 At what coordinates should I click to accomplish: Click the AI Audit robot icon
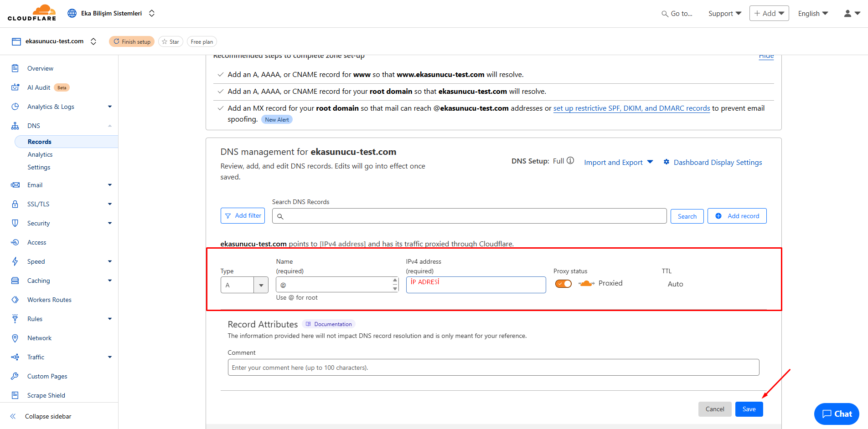point(15,87)
